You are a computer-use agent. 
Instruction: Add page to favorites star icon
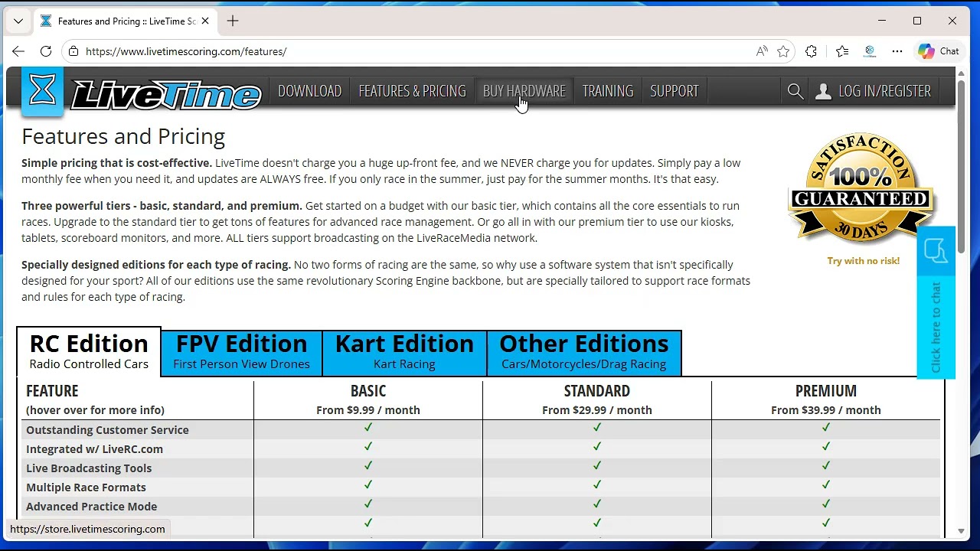783,51
